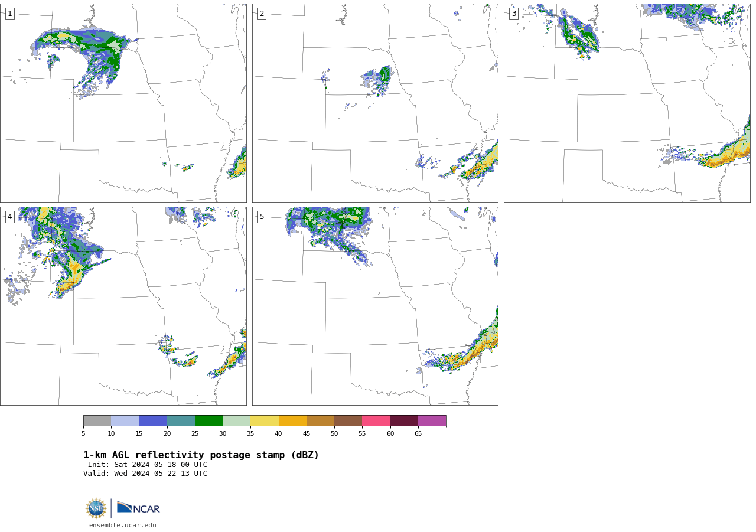The width and height of the screenshot is (756, 532).
Task: Click the panel number label '3'
Action: pyautogui.click(x=513, y=14)
